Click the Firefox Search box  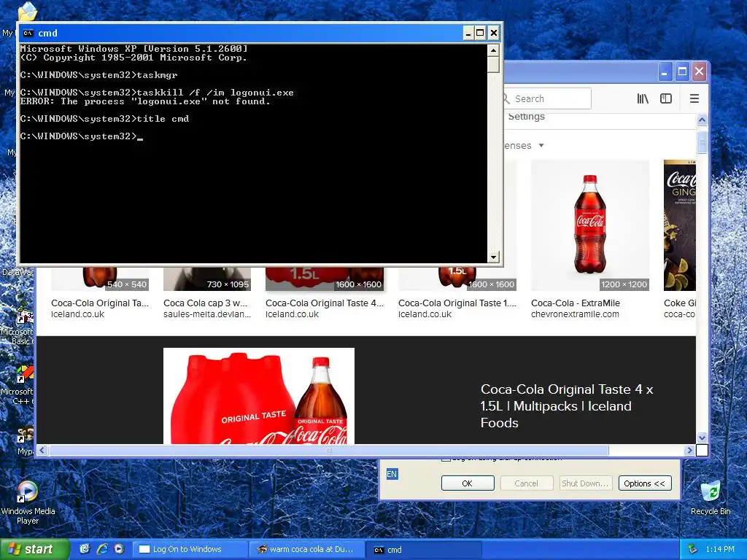(x=548, y=98)
